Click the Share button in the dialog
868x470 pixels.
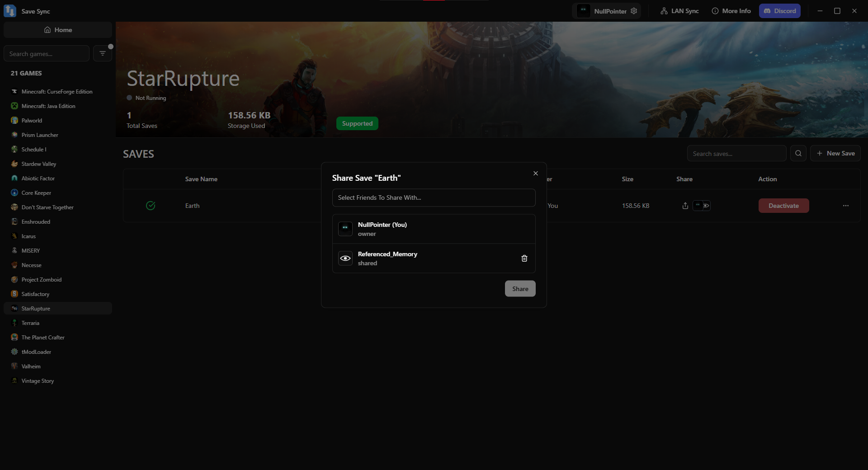(x=520, y=289)
